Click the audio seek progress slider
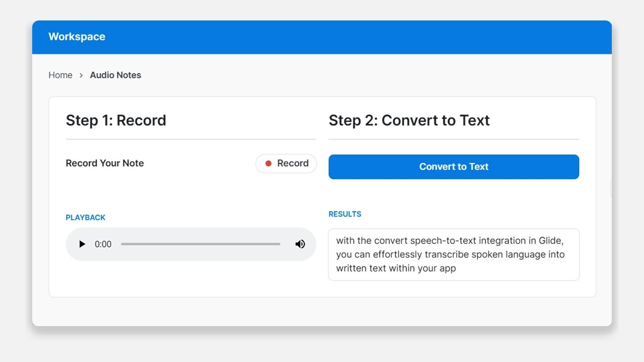This screenshot has width=644, height=362. coord(201,244)
